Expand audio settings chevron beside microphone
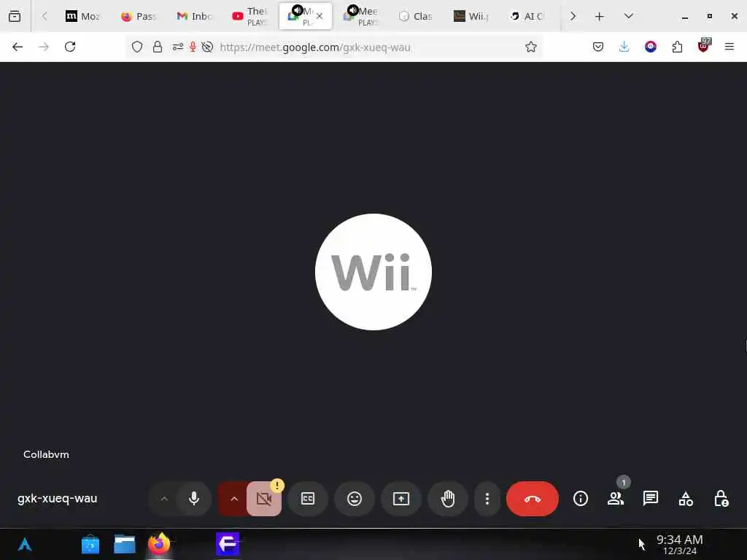This screenshot has width=747, height=560. [164, 499]
